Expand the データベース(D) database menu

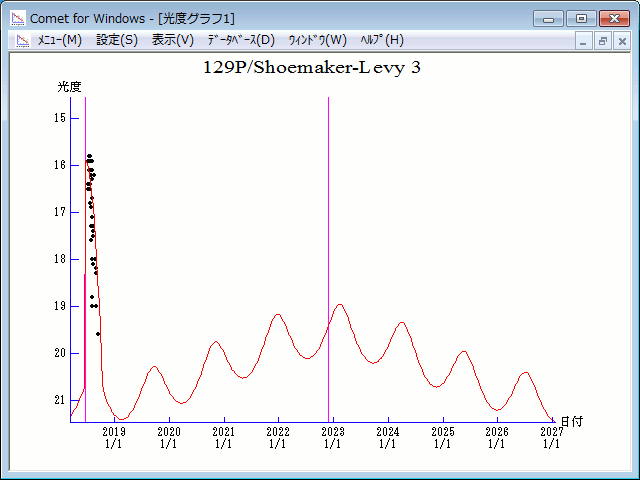pos(241,40)
